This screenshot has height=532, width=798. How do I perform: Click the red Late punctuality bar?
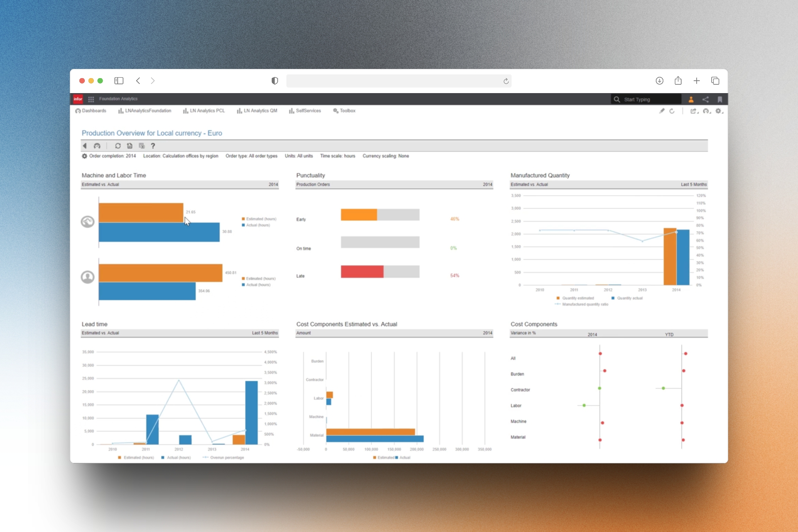coord(362,271)
